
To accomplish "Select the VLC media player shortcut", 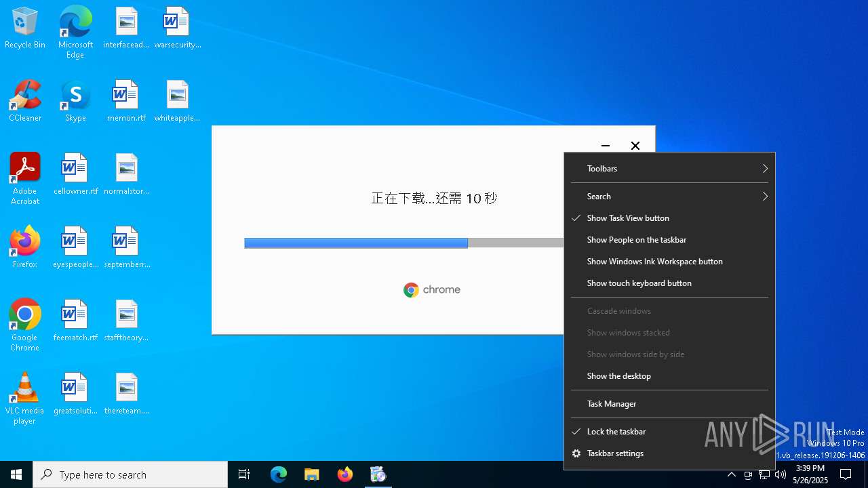I will [25, 399].
